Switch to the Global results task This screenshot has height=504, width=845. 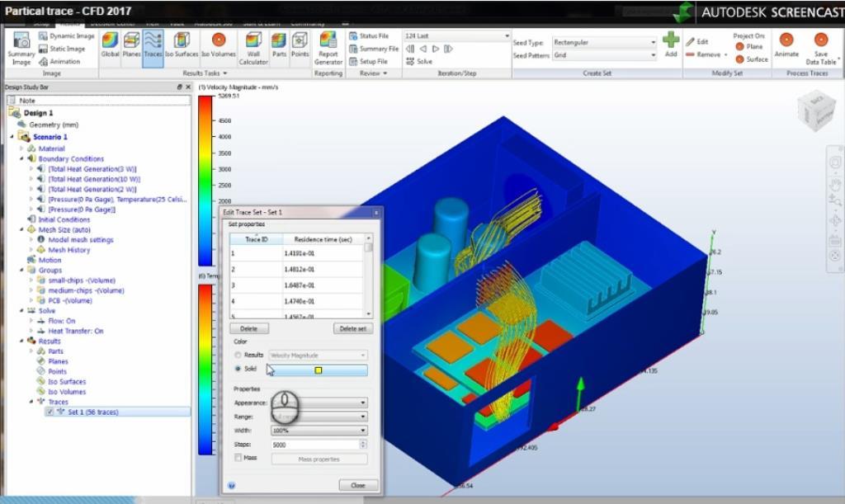pyautogui.click(x=110, y=45)
